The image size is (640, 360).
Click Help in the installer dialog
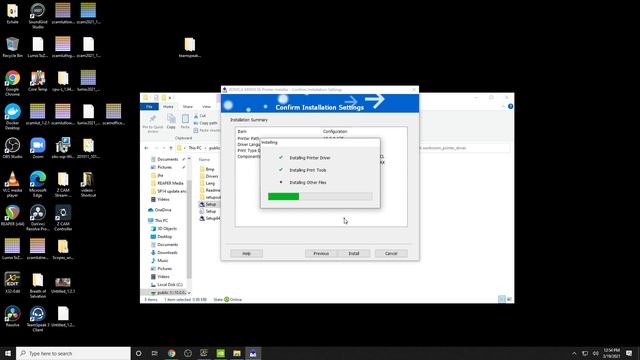point(247,253)
